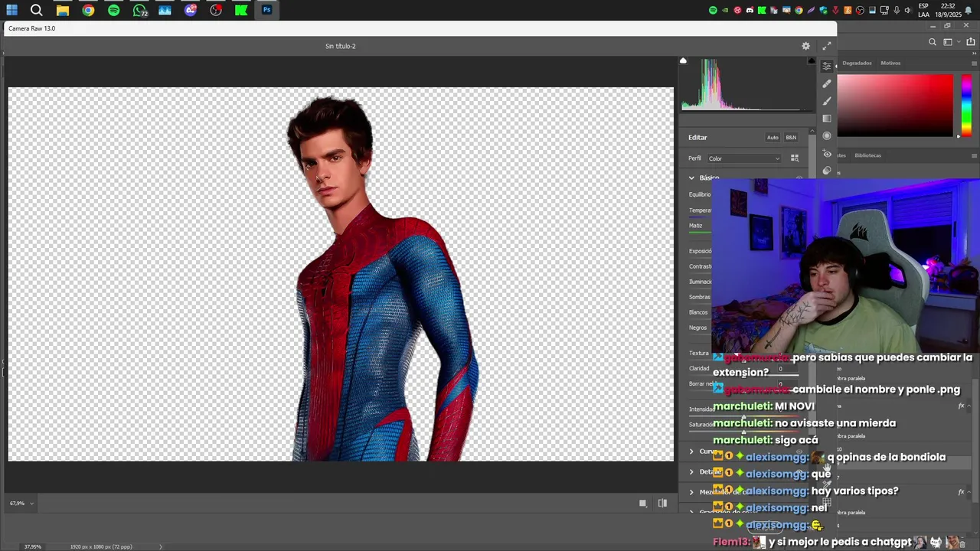Viewport: 980px width, 551px height.
Task: Toggle Camera Raw full screen mode
Action: point(826,46)
